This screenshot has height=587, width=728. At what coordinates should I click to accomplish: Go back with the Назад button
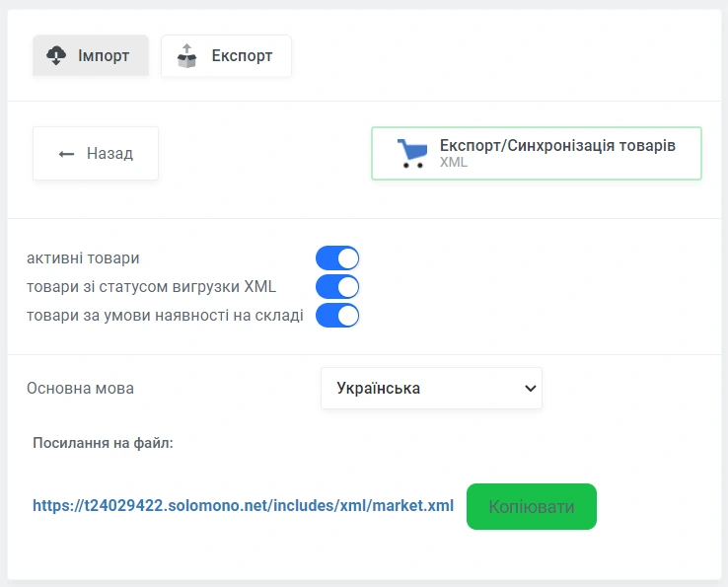click(x=96, y=154)
